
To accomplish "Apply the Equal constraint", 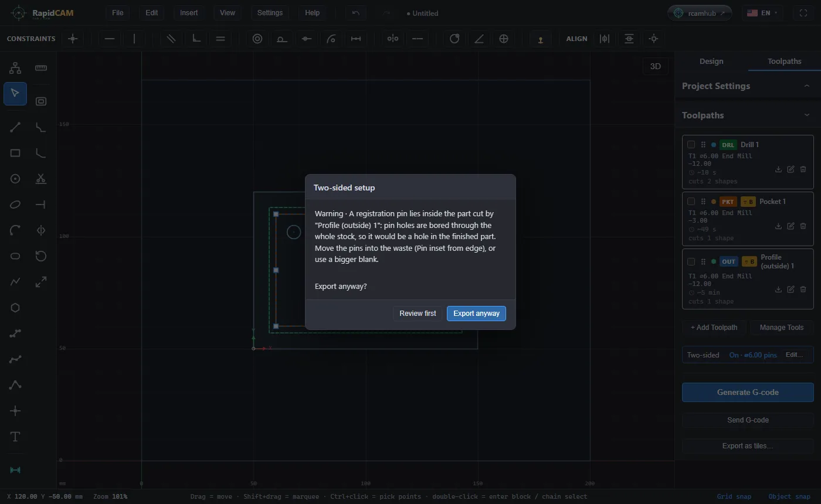I will click(x=220, y=39).
